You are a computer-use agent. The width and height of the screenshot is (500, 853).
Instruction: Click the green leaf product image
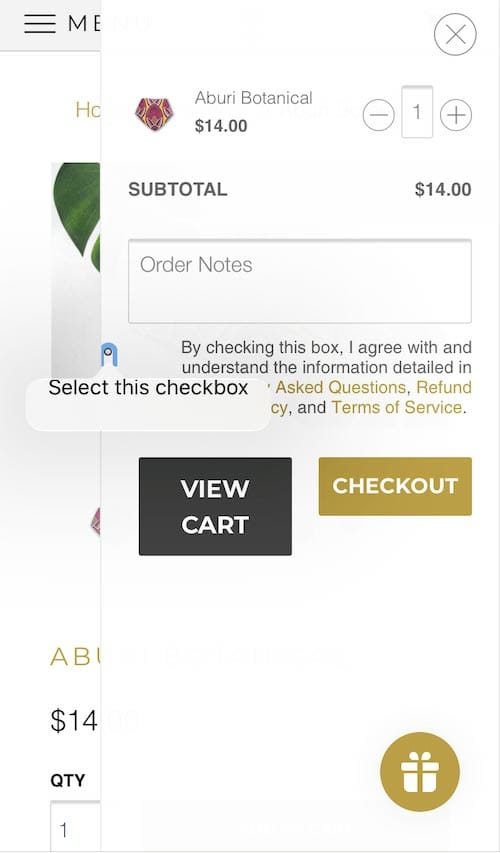click(x=76, y=269)
